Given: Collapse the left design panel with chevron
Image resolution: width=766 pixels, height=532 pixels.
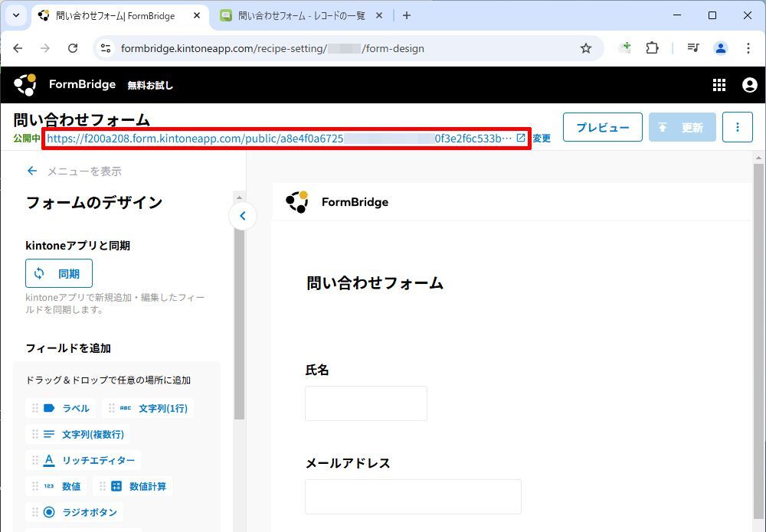Looking at the screenshot, I should (243, 216).
